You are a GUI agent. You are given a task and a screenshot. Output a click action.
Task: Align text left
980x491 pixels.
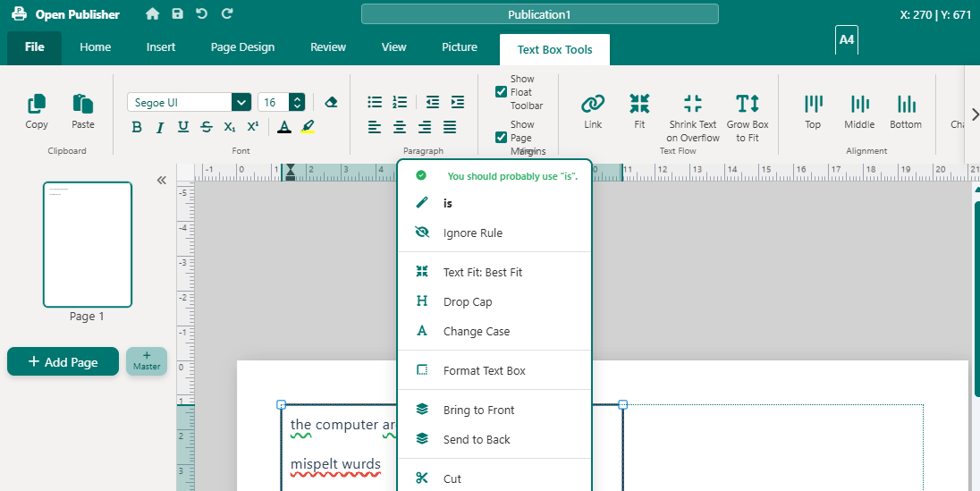[x=375, y=128]
